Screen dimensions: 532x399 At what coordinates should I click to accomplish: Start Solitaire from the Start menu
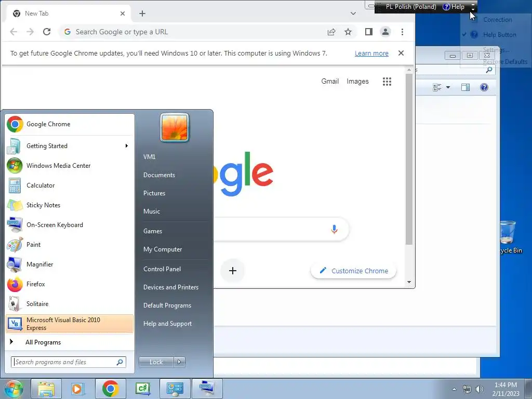click(70, 303)
